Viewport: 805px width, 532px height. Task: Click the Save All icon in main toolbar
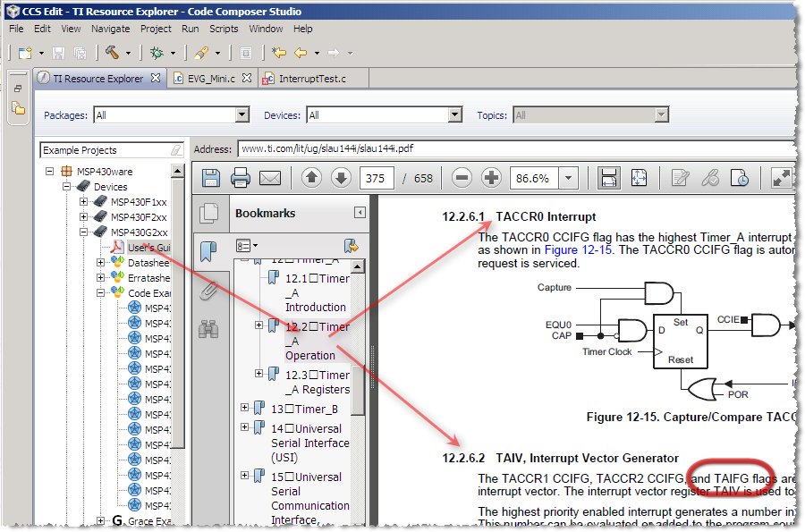pyautogui.click(x=80, y=53)
